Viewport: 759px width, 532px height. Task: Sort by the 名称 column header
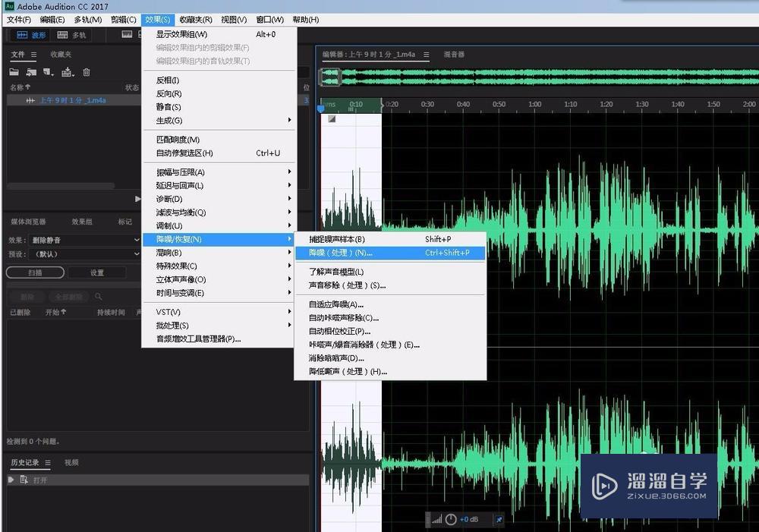pos(20,87)
